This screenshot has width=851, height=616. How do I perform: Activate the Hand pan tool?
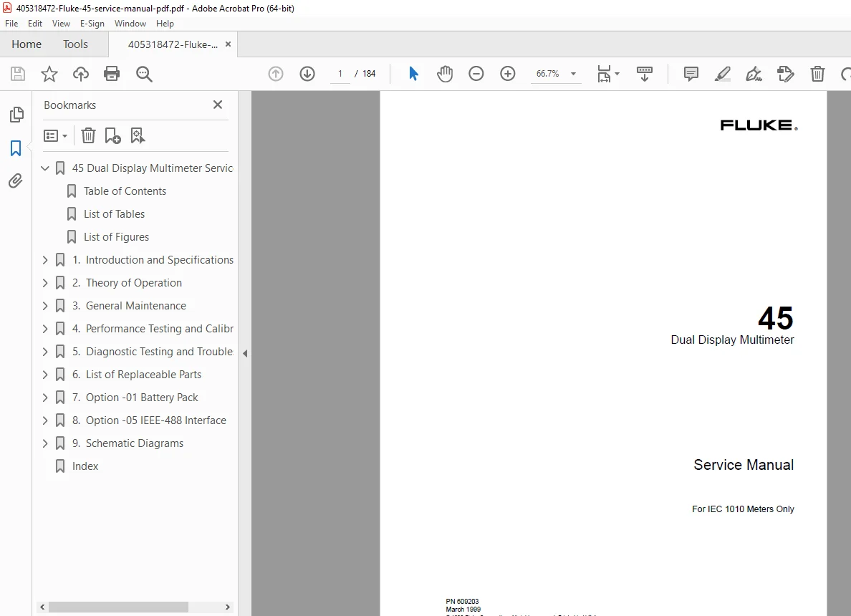tap(445, 74)
